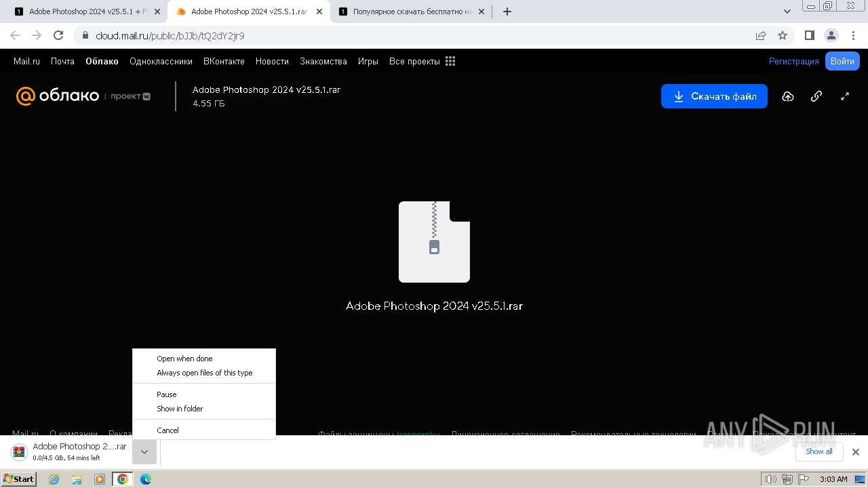Screen dimensions: 868x488
Task: Launch Internet Explorer from taskbar
Action: coord(54,479)
